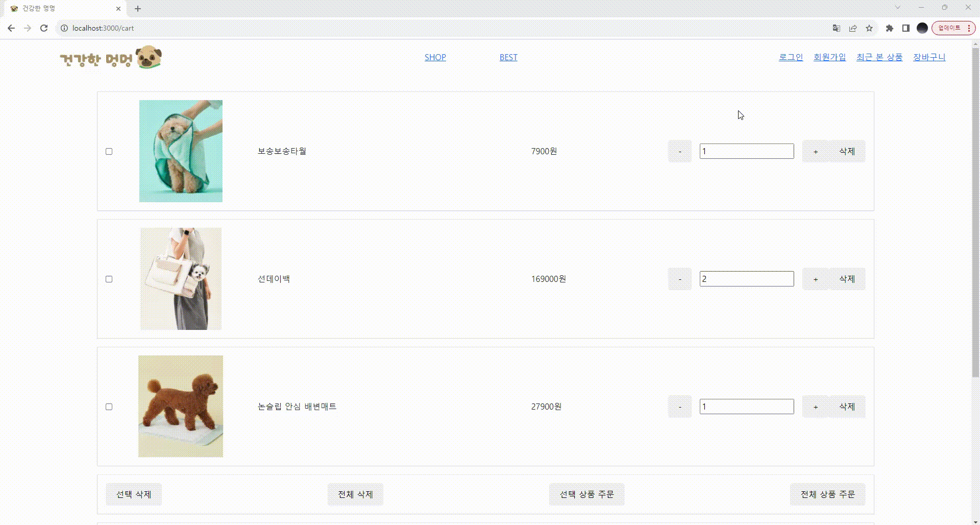This screenshot has height=525, width=980.
Task: Open a new tab with the plus icon
Action: coord(138,9)
